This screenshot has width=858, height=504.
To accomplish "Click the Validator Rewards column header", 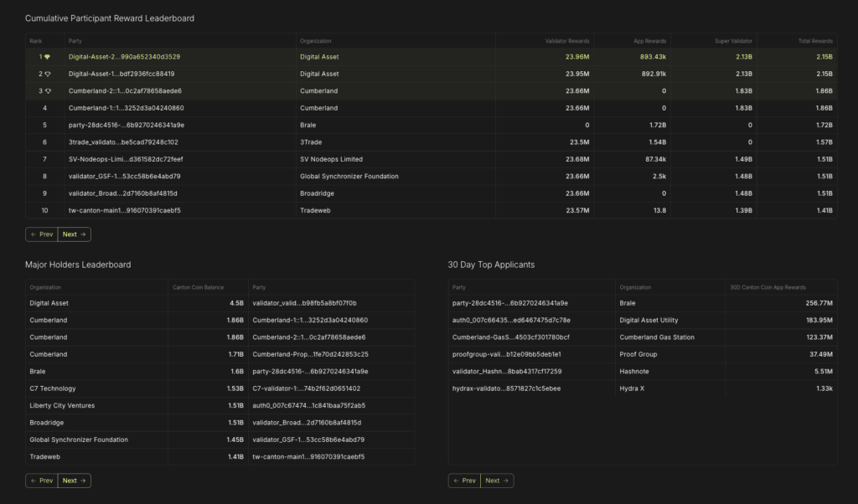I will coord(567,41).
